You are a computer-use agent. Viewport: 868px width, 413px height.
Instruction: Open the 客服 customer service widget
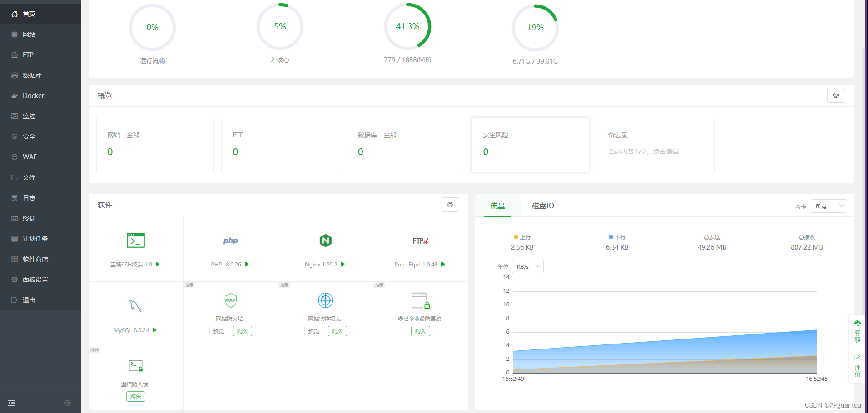coord(858,331)
